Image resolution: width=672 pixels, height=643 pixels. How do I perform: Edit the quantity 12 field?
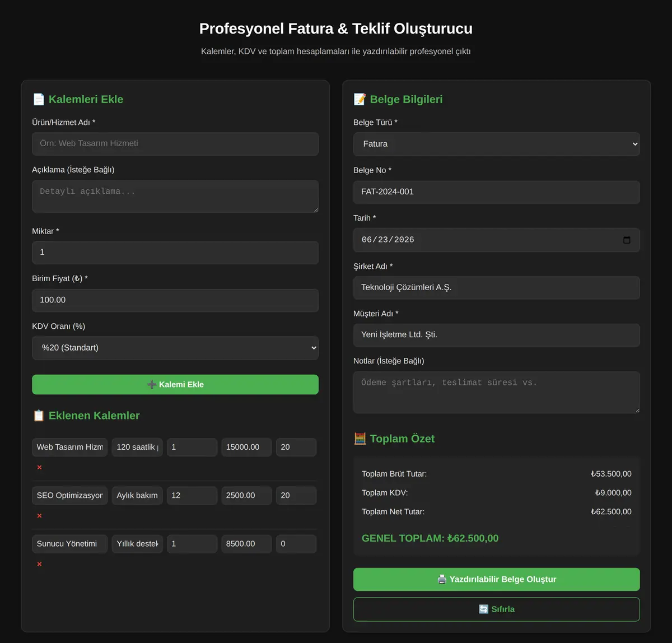click(x=192, y=495)
